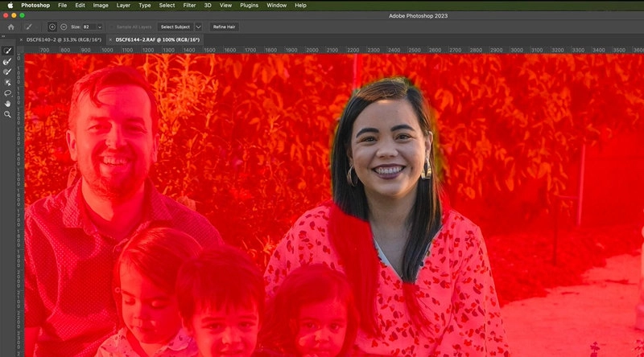This screenshot has height=357, width=644.
Task: Select the Quick Selection tool
Action: [8, 51]
